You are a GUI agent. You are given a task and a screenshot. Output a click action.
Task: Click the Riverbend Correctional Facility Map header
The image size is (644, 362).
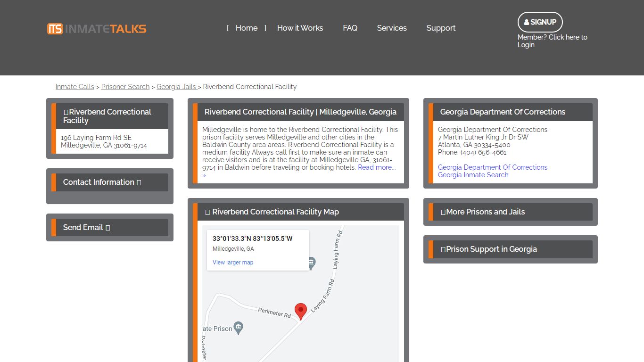[298, 212]
